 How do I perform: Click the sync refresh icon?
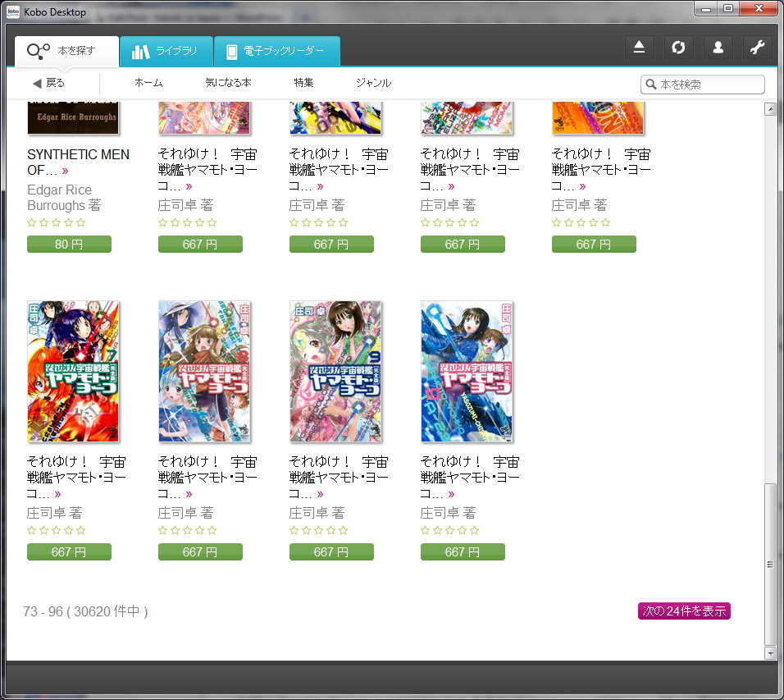[x=678, y=48]
